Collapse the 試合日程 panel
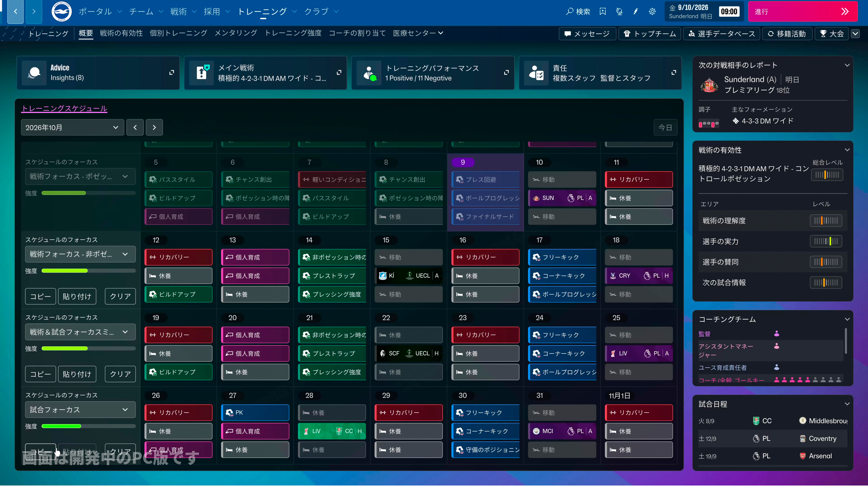 (x=847, y=404)
